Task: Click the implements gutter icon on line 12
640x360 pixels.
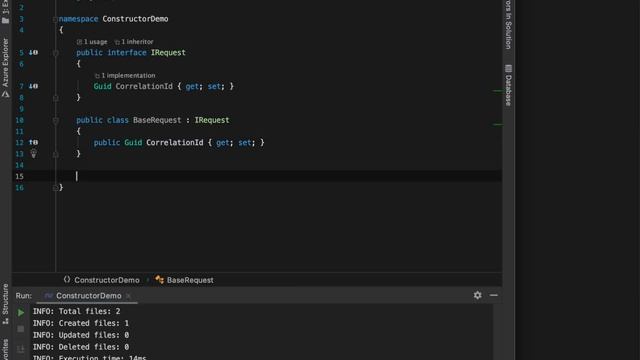Action: (x=33, y=142)
